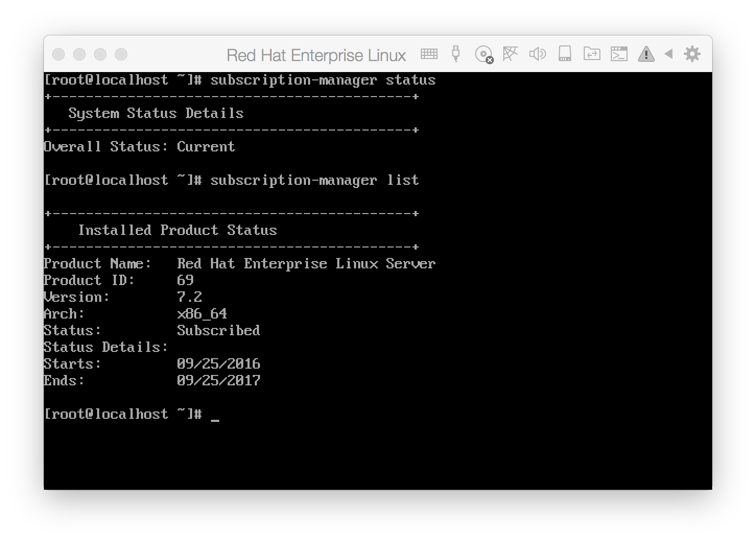Image resolution: width=756 pixels, height=542 pixels.
Task: Click the Status value 'Subscribed'
Action: pyautogui.click(x=219, y=331)
